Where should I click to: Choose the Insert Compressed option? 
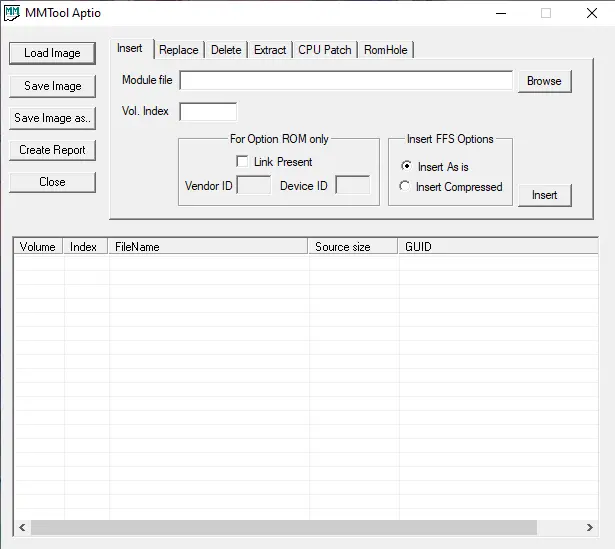[x=405, y=186]
